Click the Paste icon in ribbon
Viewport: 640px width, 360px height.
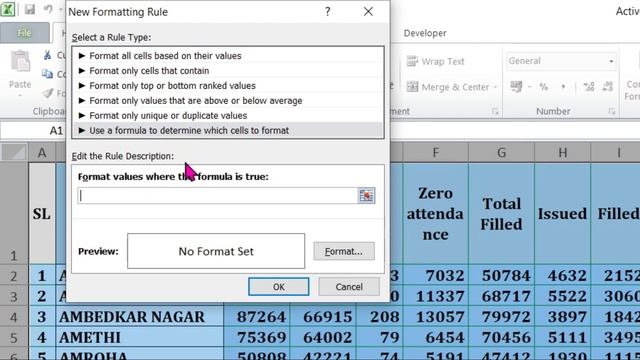20,62
